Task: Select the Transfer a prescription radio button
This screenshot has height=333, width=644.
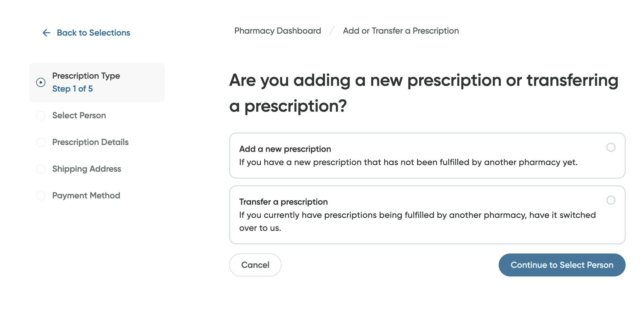Action: click(611, 200)
